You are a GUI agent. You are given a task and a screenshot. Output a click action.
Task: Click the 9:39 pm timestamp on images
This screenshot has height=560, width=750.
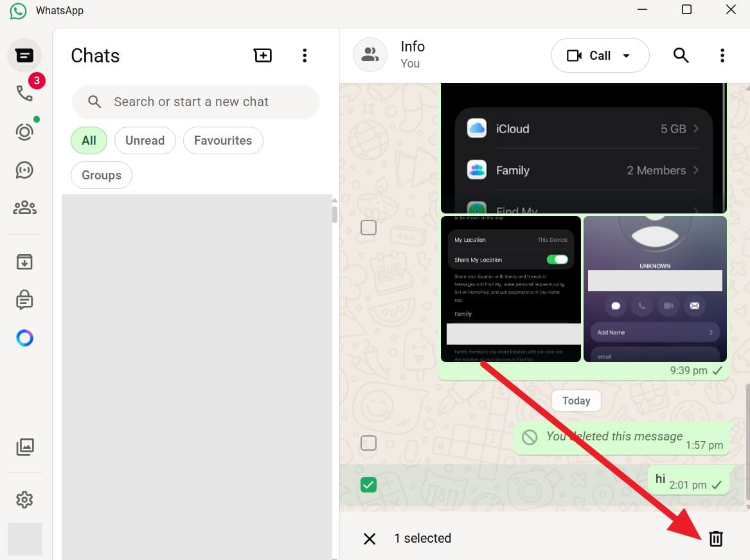[x=688, y=370]
